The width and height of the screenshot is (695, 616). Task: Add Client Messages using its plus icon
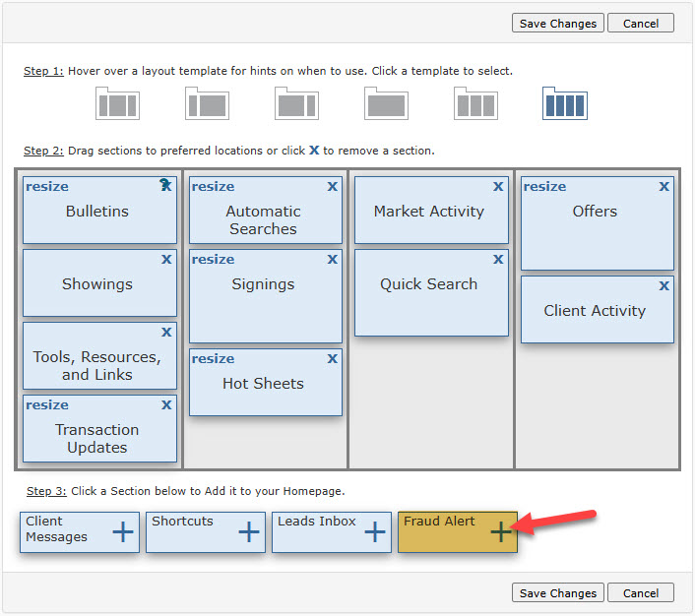tap(123, 531)
